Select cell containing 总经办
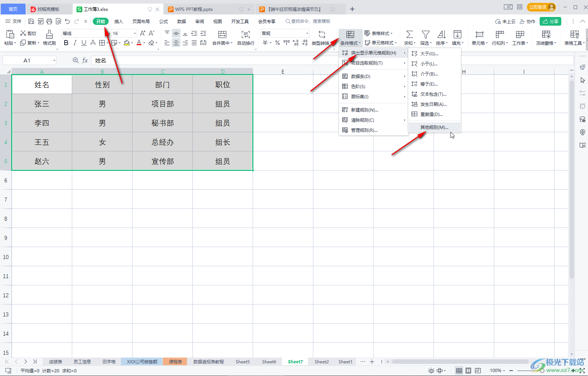Screen dimensions: 588x376 [x=162, y=142]
